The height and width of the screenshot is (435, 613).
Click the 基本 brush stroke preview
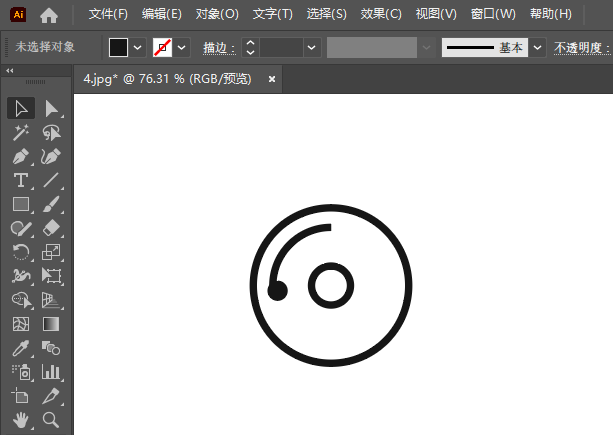coord(485,48)
